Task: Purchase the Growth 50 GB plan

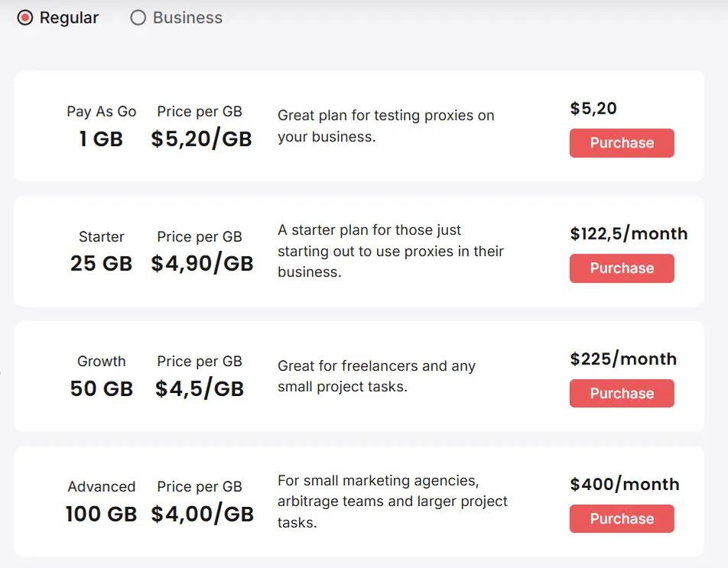Action: [621, 393]
